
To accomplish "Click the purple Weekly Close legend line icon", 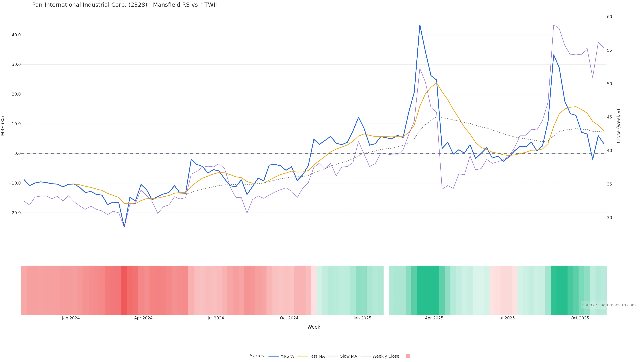I will click(x=366, y=356).
